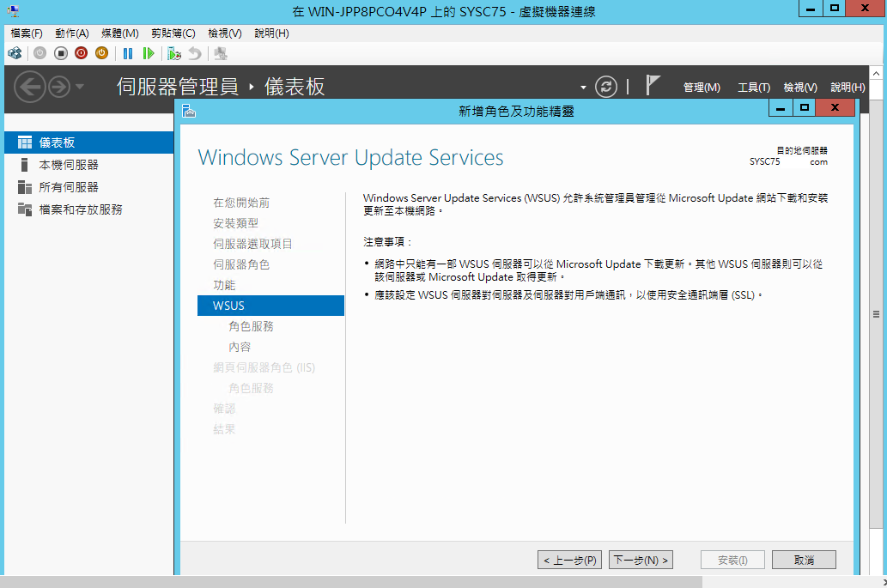The height and width of the screenshot is (588, 887).
Task: Open the 說明(H) menu in VM connection menubar
Action: tap(271, 33)
